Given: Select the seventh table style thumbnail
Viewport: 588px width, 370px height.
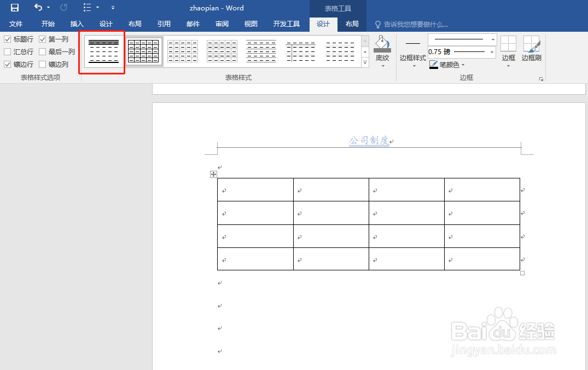Looking at the screenshot, I should click(x=340, y=51).
